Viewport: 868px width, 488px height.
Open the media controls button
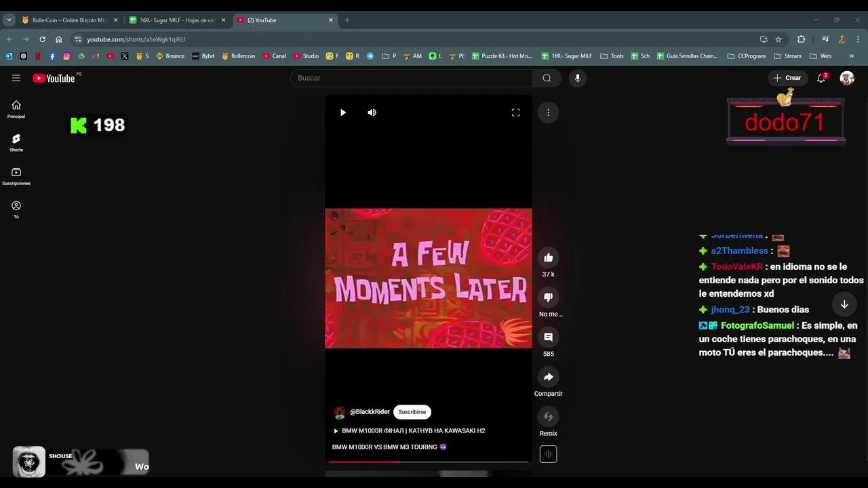825,39
